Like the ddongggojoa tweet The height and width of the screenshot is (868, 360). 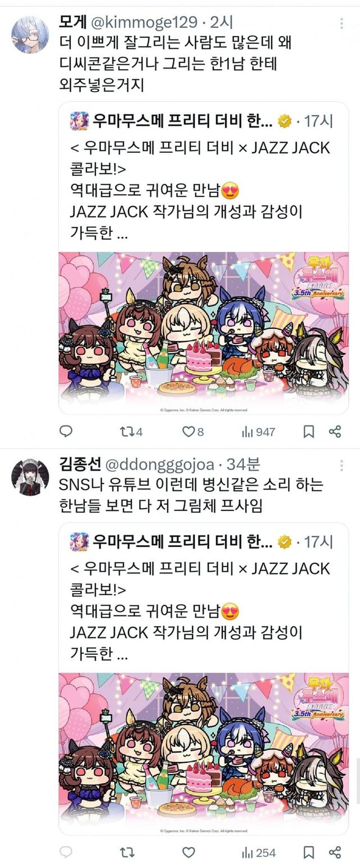click(x=189, y=852)
